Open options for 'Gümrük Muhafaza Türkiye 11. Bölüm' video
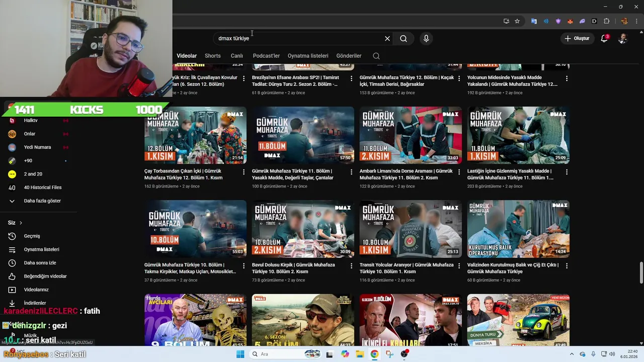This screenshot has height=362, width=644. pos(351,172)
